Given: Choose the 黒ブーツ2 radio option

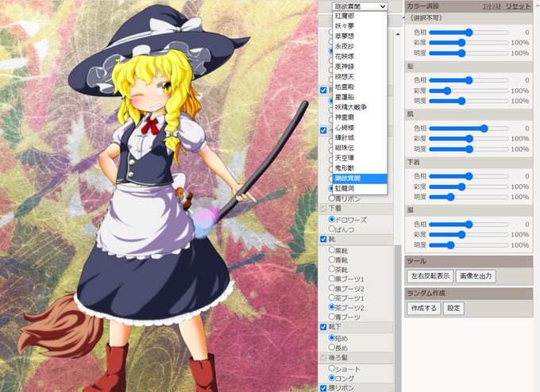Looking at the screenshot, I should [x=332, y=288].
